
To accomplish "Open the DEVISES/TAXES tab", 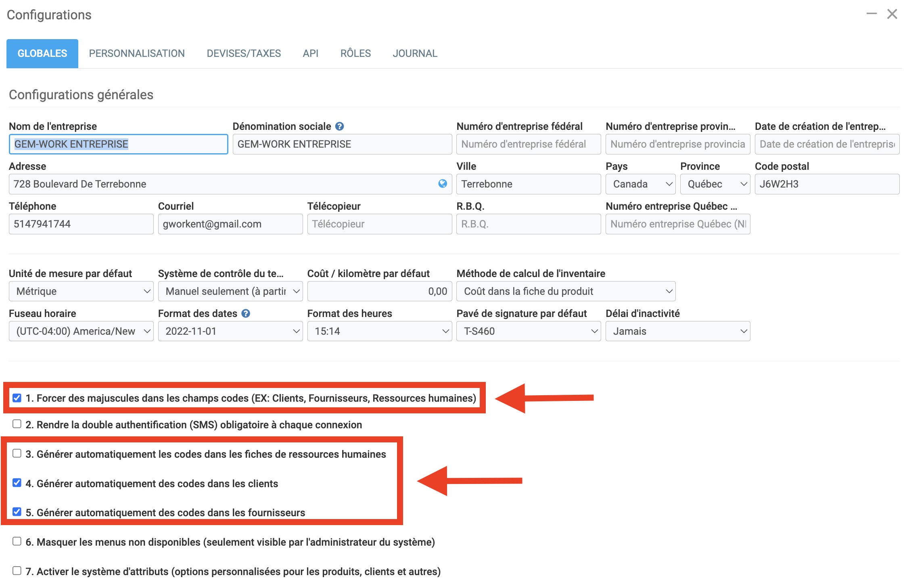I will [244, 53].
